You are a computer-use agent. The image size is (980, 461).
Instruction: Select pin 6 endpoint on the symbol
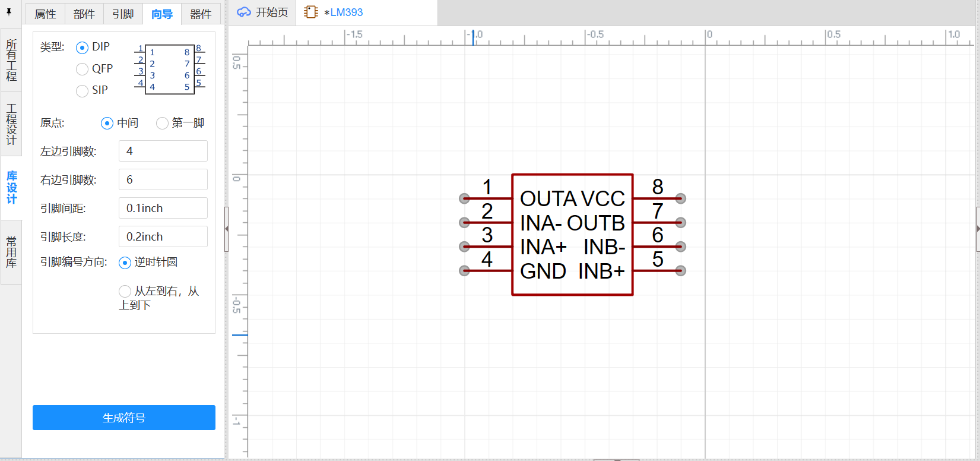pyautogui.click(x=681, y=247)
